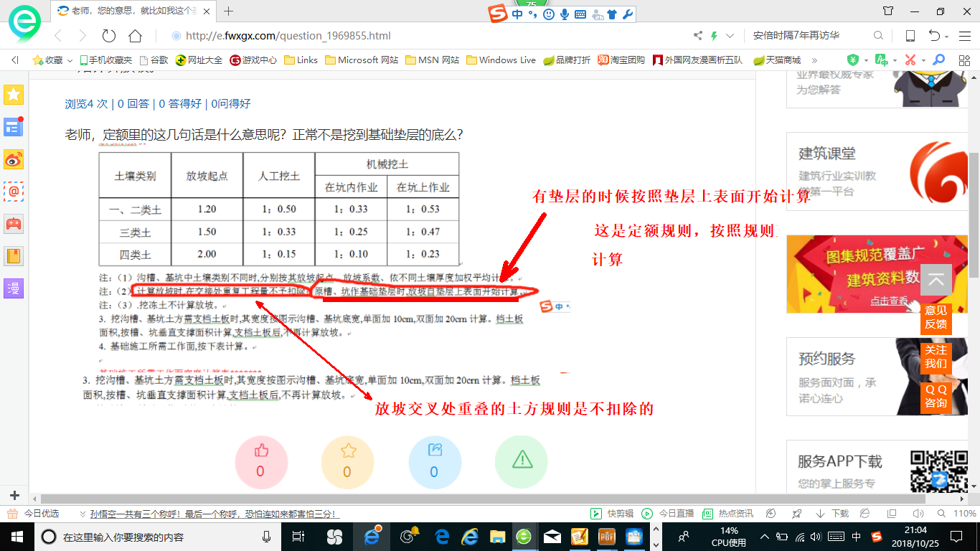Add a sidebar app with plus button
The image size is (980, 551).
tap(14, 495)
